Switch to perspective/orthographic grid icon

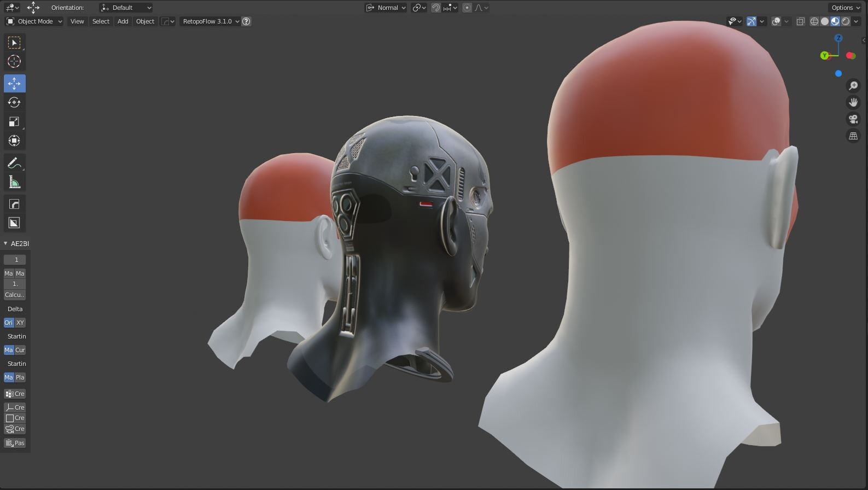pyautogui.click(x=853, y=136)
